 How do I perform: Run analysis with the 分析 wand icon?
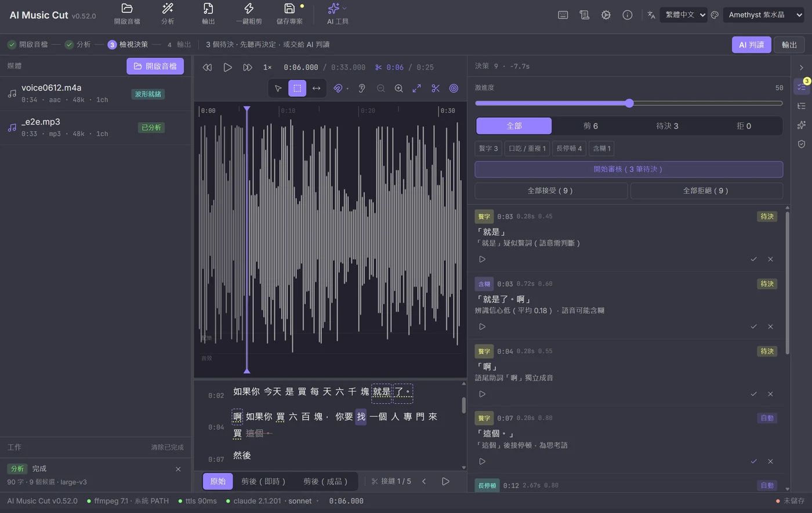pyautogui.click(x=168, y=14)
